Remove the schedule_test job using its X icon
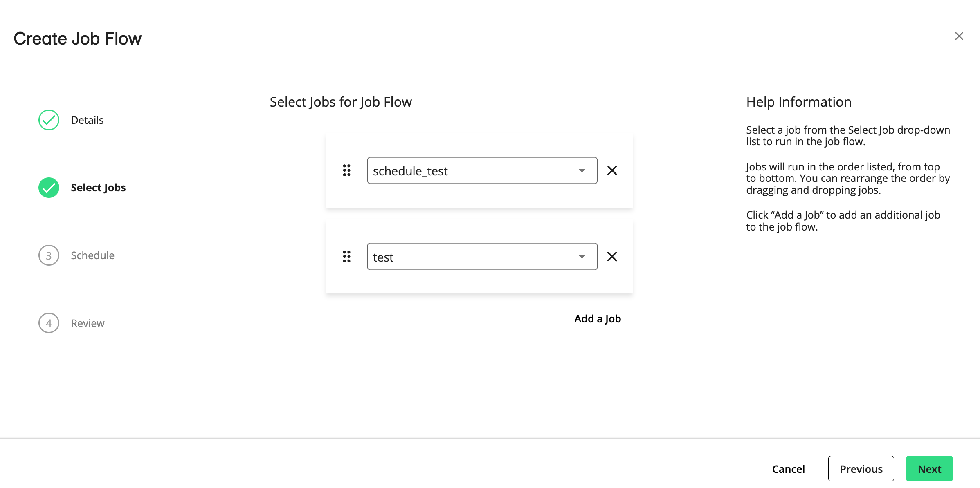This screenshot has width=980, height=488. pos(612,170)
